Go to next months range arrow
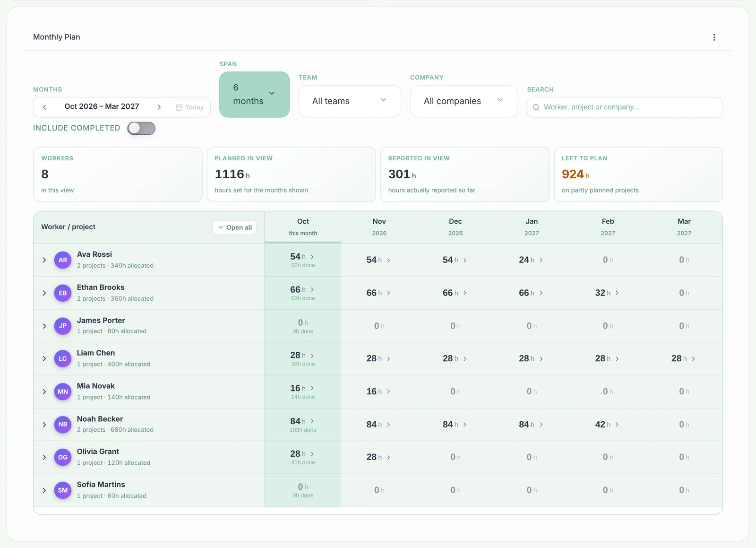Viewport: 756px width, 548px height. (x=159, y=107)
